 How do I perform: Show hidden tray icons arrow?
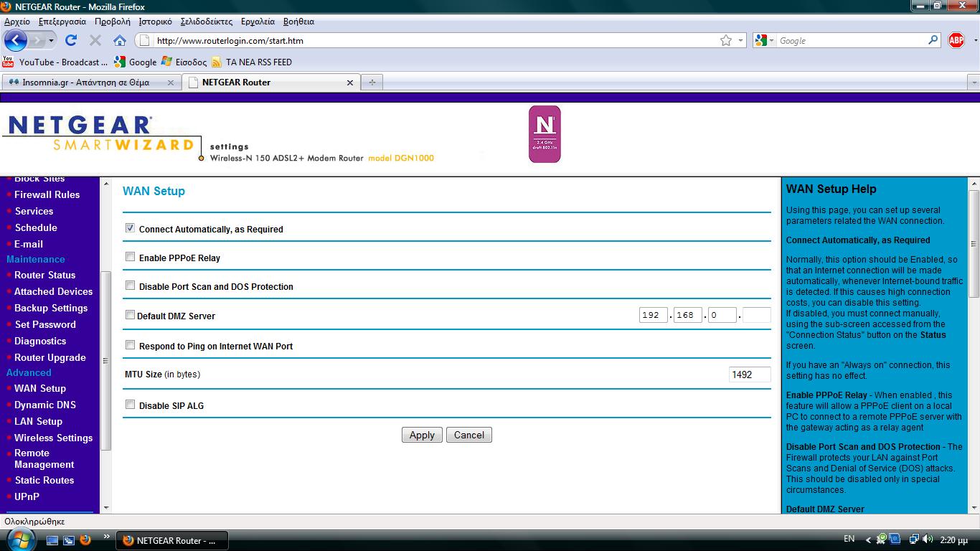[868, 540]
